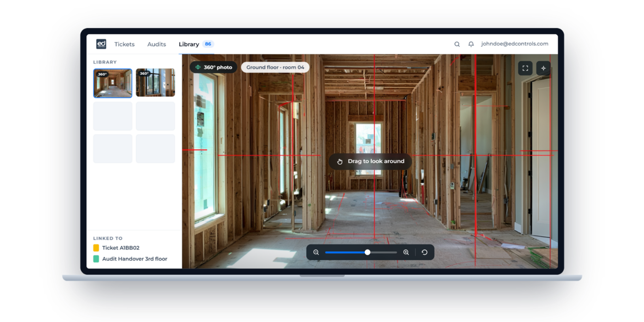Open notifications bell icon
The width and height of the screenshot is (644, 322).
point(471,44)
